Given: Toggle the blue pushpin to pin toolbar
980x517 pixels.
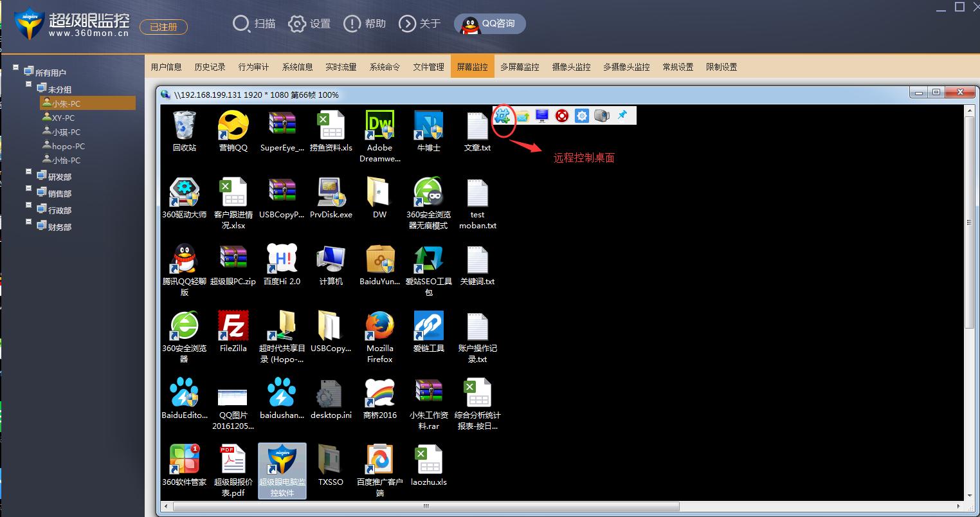Looking at the screenshot, I should (x=622, y=115).
